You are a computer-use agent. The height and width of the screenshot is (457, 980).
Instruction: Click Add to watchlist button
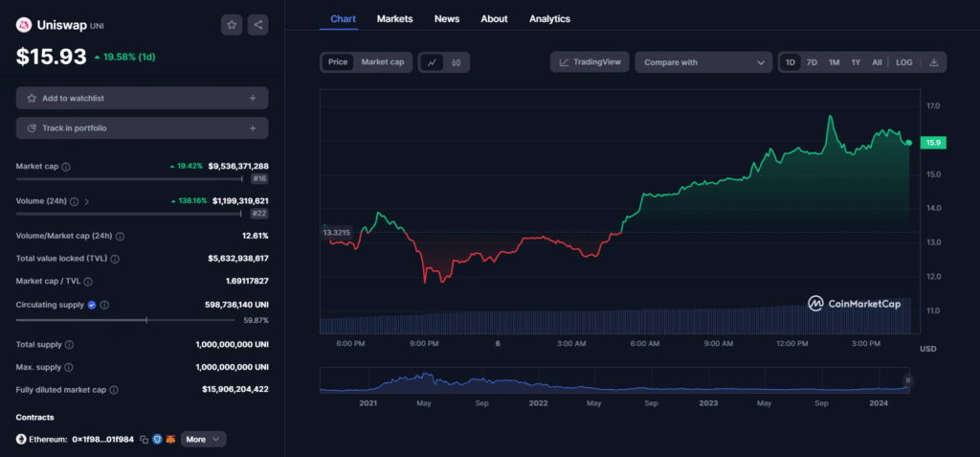[x=142, y=99]
